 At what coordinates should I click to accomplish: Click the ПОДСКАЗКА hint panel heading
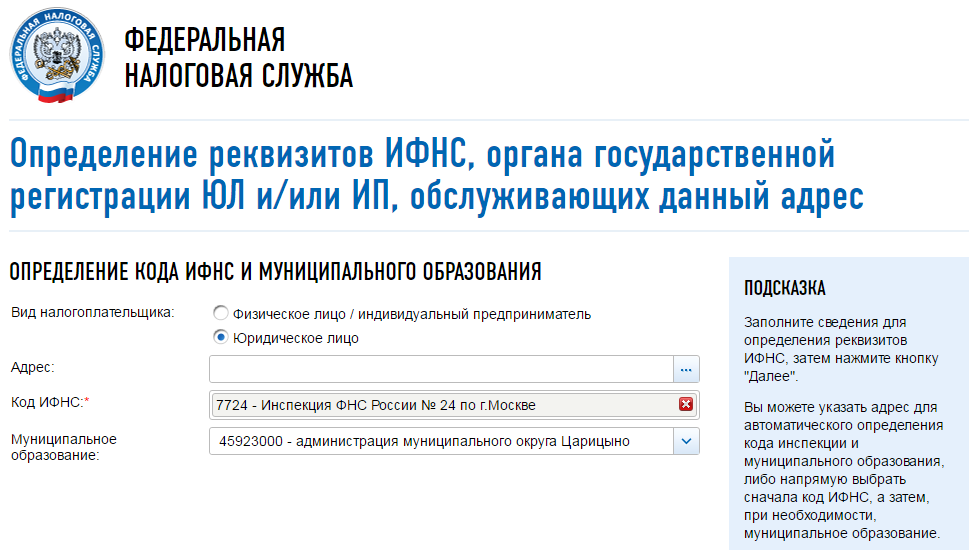pos(784,288)
